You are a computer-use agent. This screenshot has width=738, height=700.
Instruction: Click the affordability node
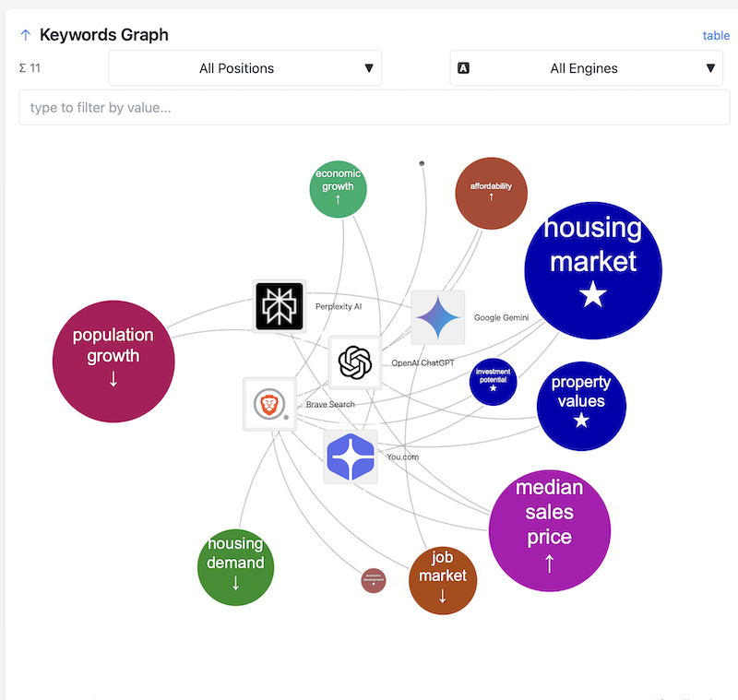pyautogui.click(x=491, y=193)
